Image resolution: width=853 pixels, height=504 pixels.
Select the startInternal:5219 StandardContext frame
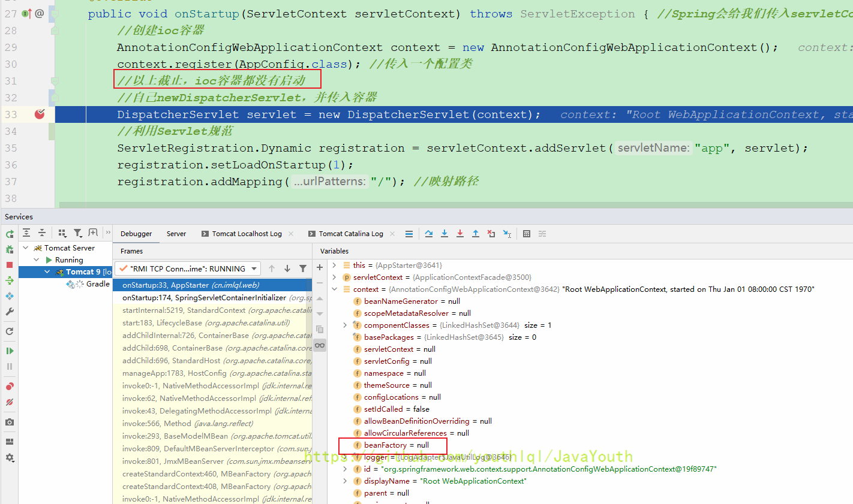coord(184,310)
